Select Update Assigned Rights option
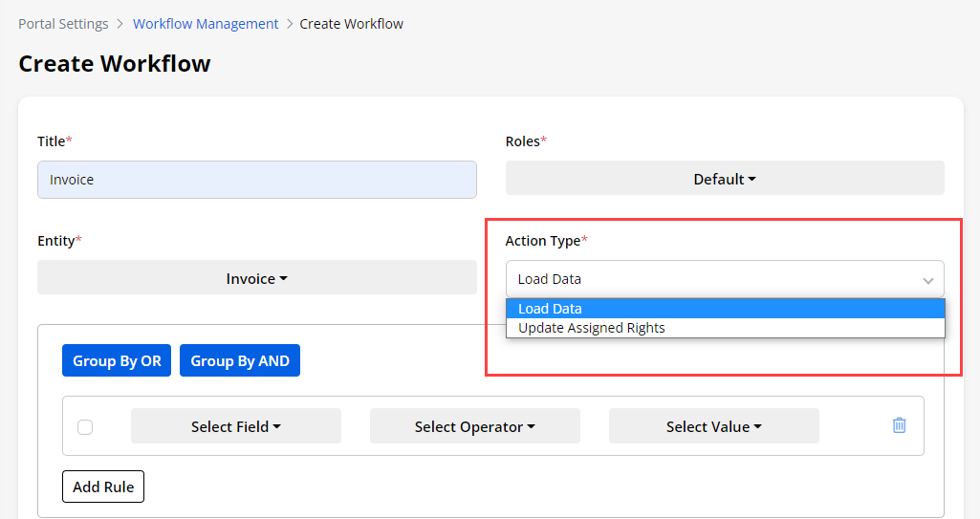Image resolution: width=980 pixels, height=519 pixels. coord(591,328)
